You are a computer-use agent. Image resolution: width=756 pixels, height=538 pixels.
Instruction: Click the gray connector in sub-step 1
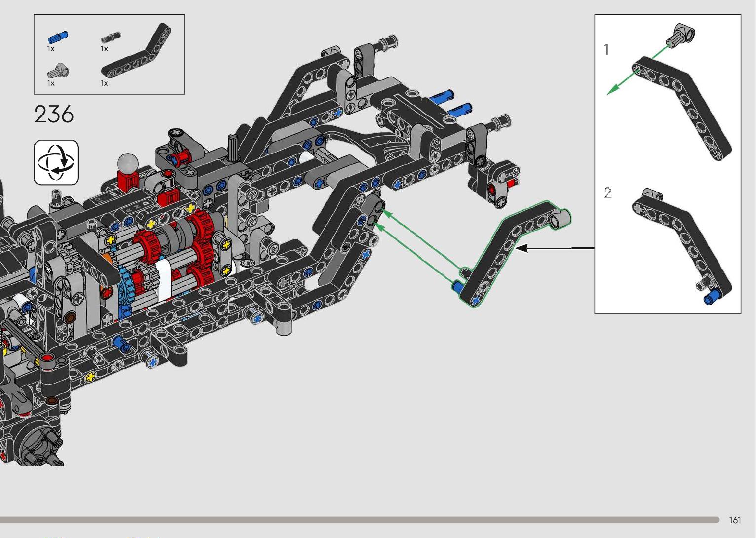coord(680,35)
